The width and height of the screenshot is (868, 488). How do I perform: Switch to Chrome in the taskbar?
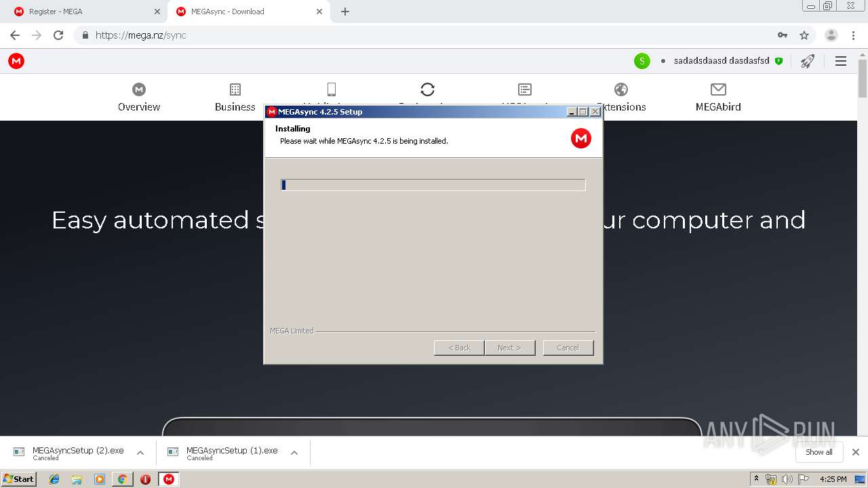pos(122,479)
